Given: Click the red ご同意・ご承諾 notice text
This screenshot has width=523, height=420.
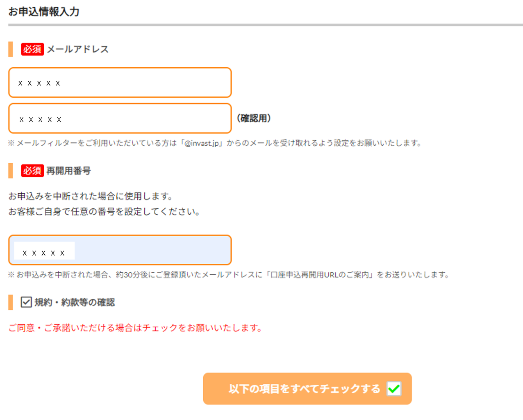Looking at the screenshot, I should click(135, 328).
